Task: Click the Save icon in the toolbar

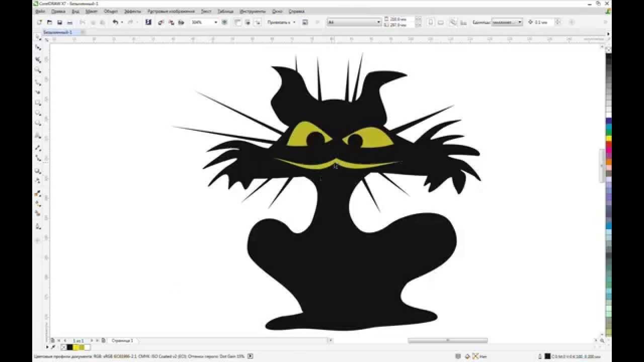Action: pyautogui.click(x=59, y=23)
